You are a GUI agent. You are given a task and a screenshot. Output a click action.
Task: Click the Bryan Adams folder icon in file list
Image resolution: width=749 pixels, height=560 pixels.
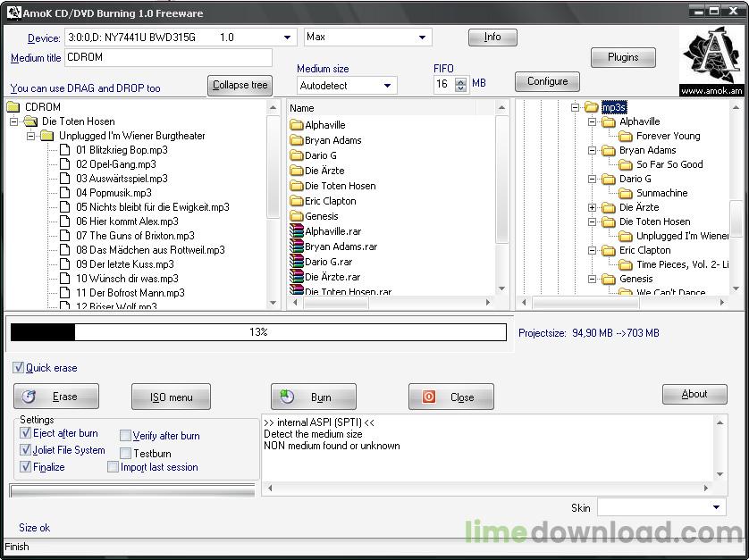297,140
